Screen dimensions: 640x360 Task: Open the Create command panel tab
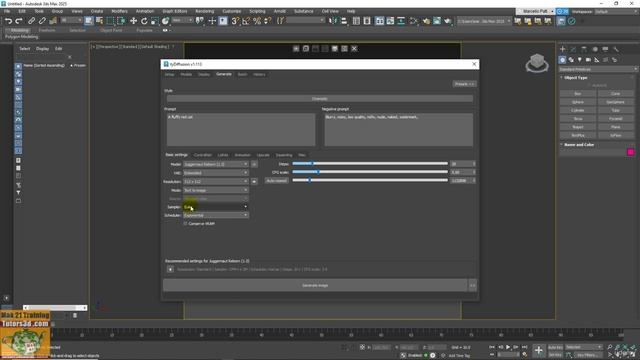pos(562,49)
